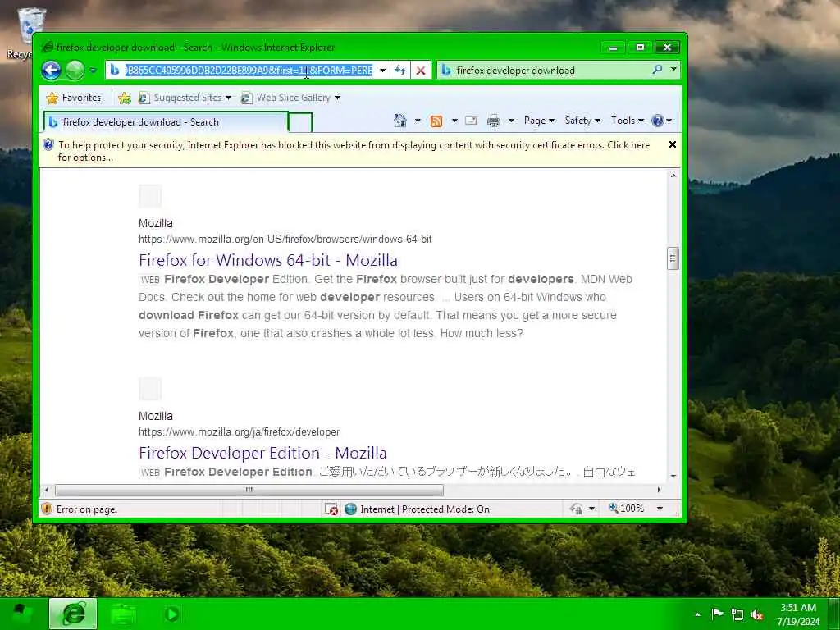The height and width of the screenshot is (630, 840).
Task: Click second result's Mozilla favicon placeholder
Action: [150, 389]
